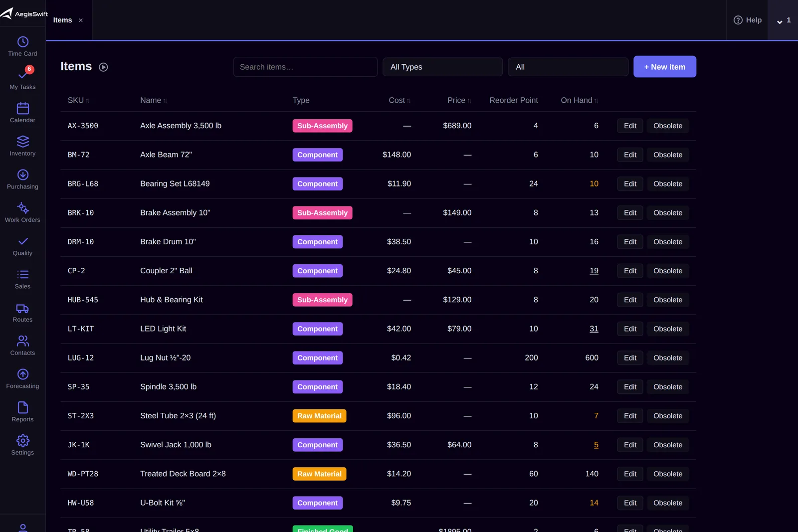This screenshot has height=532, width=798.
Task: Sort table by Cost column
Action: (399, 100)
